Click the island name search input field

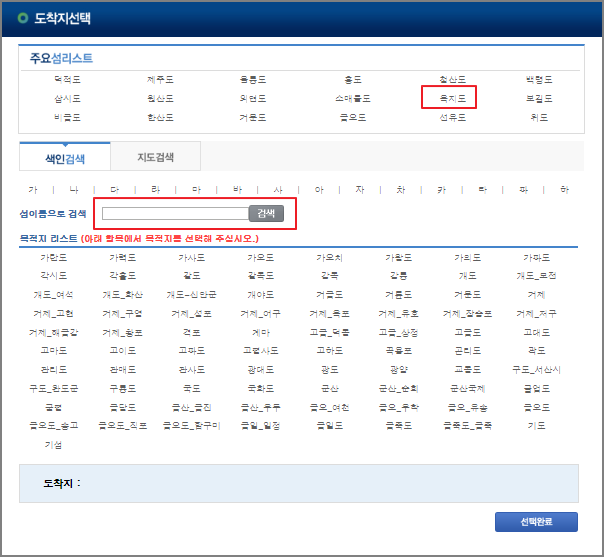pos(175,213)
